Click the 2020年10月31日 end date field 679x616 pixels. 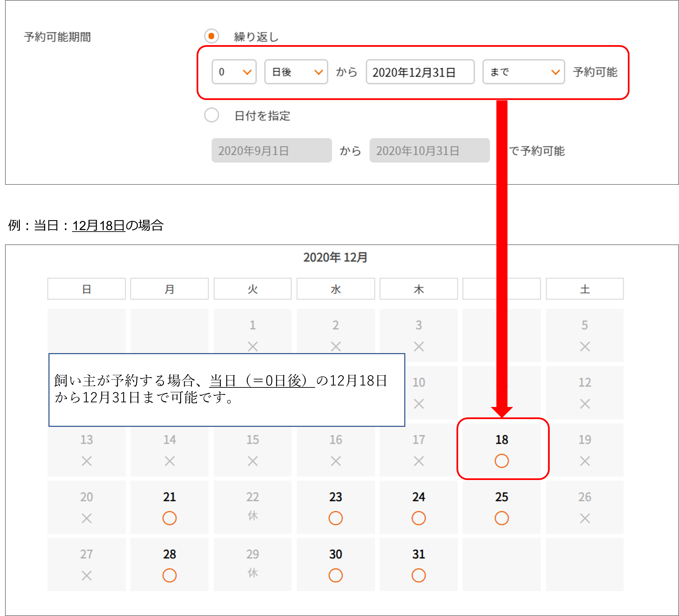click(430, 150)
